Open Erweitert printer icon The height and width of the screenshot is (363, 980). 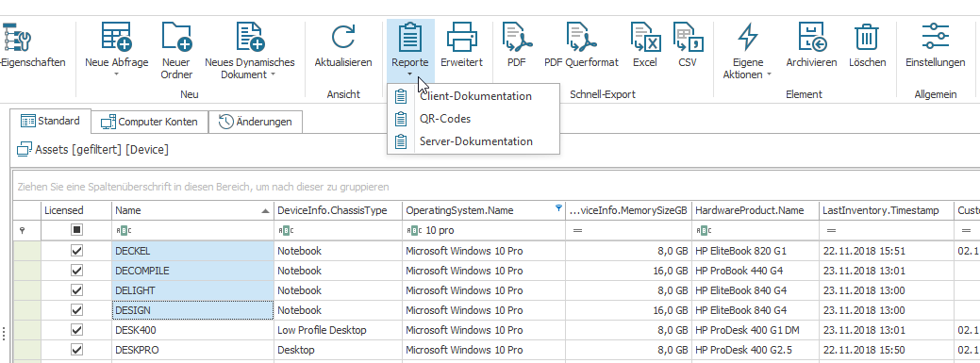(462, 37)
